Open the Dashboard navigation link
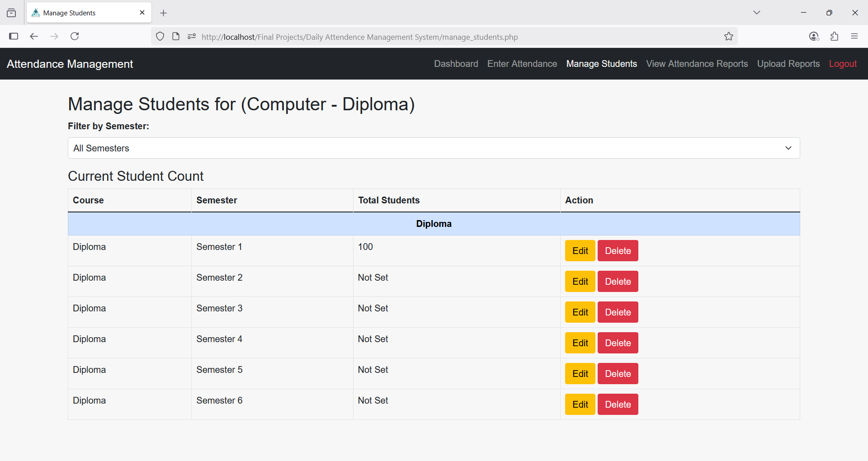Image resolution: width=868 pixels, height=461 pixels. (456, 64)
